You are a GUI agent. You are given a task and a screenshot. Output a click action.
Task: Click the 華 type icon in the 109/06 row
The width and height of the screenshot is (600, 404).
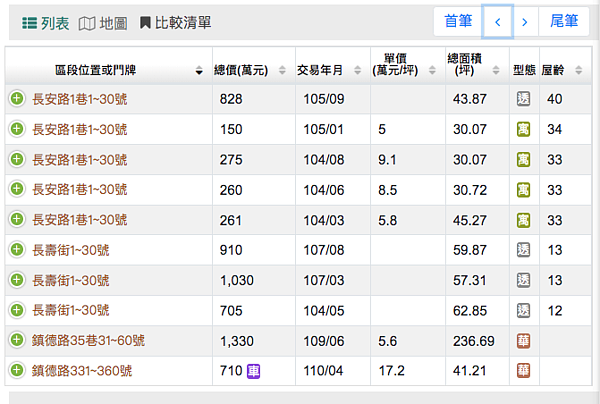coord(523,340)
